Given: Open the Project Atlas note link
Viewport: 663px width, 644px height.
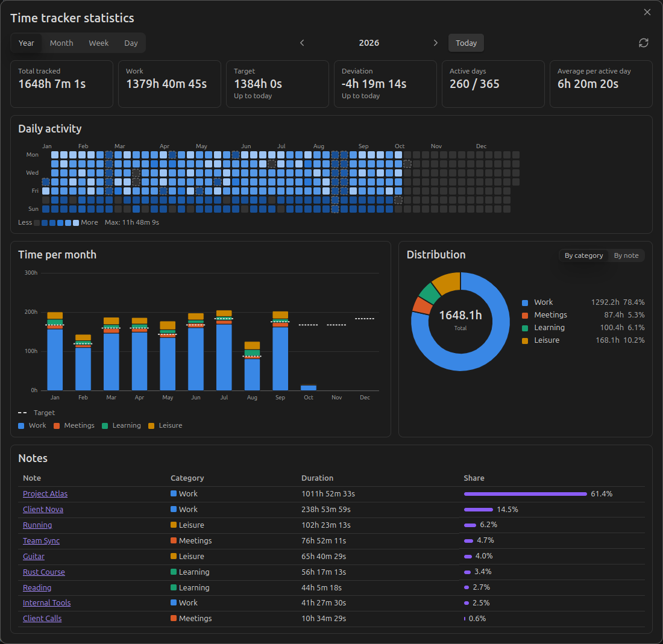Looking at the screenshot, I should (45, 493).
